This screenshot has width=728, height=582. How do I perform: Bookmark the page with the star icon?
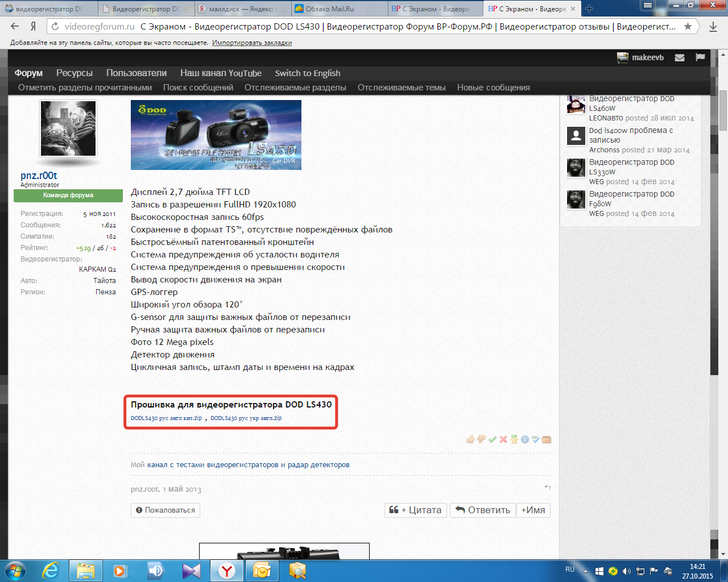coord(688,26)
